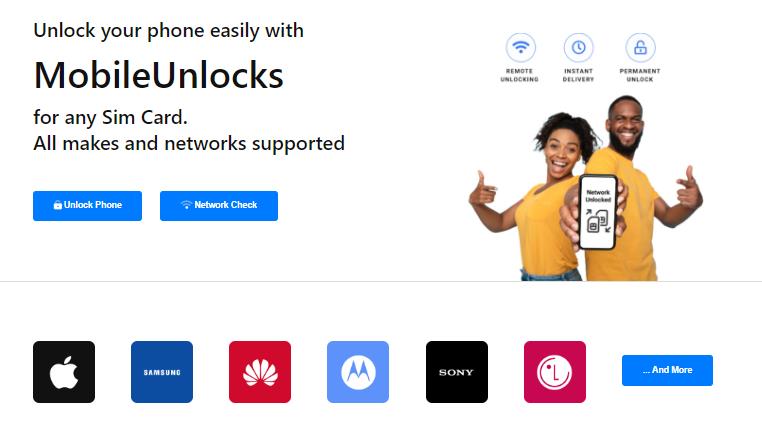Click the Instant Delivery clock icon

pyautogui.click(x=578, y=48)
